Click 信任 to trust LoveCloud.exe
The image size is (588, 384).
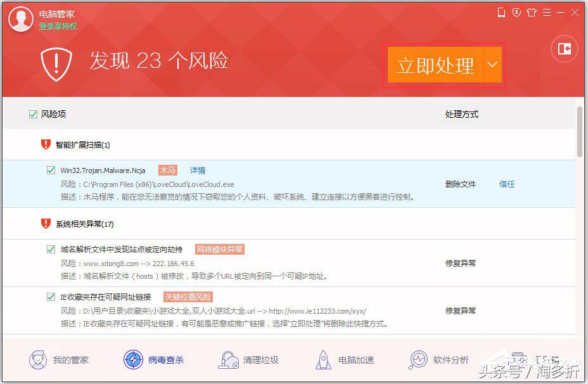(507, 184)
